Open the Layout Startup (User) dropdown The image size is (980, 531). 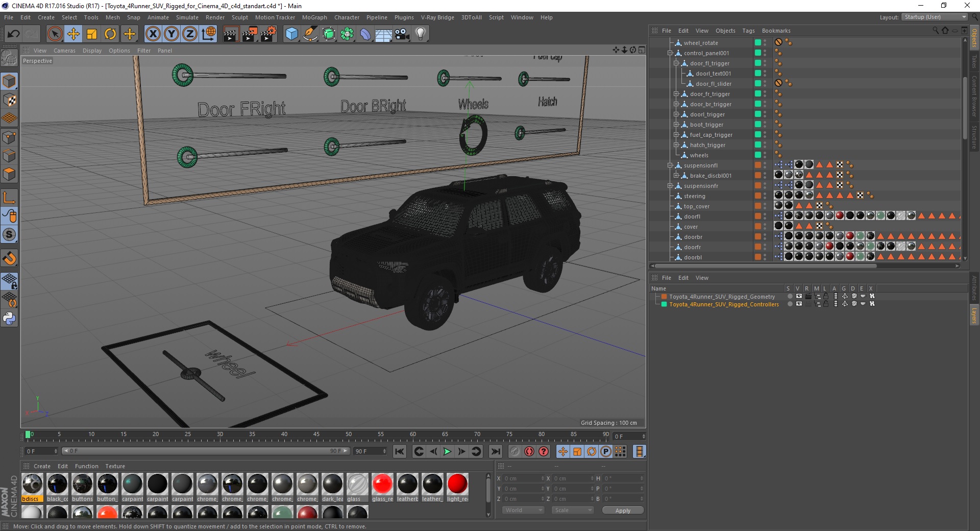click(x=934, y=17)
